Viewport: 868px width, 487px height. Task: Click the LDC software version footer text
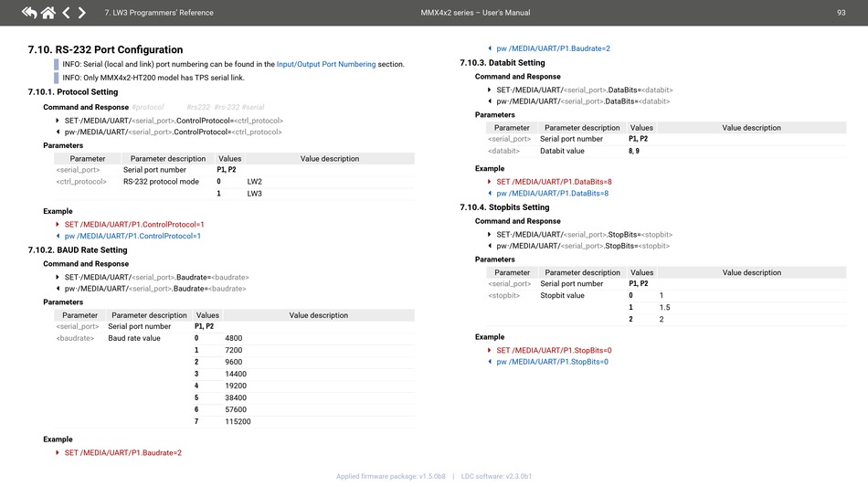tap(496, 476)
